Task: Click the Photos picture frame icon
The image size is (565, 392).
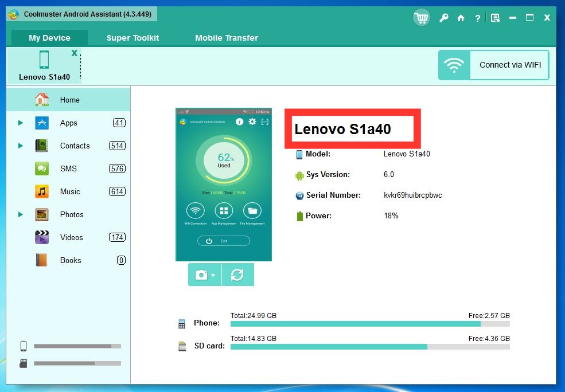Action: coord(42,214)
